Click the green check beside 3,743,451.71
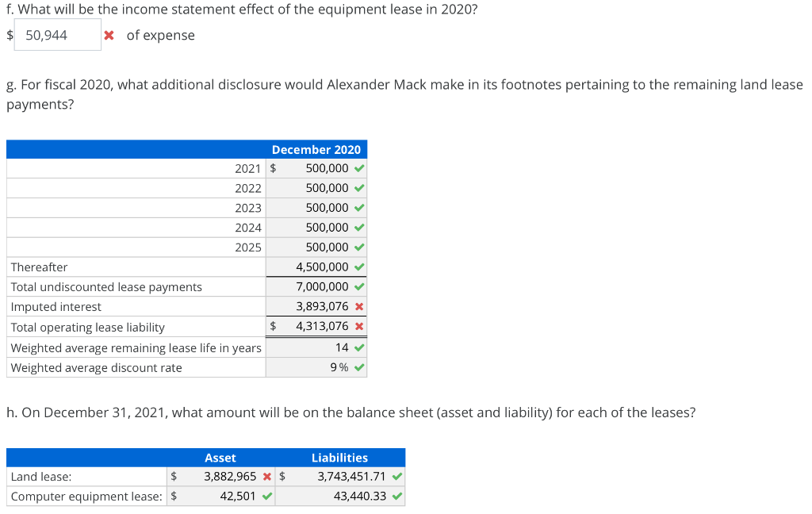 (x=397, y=477)
